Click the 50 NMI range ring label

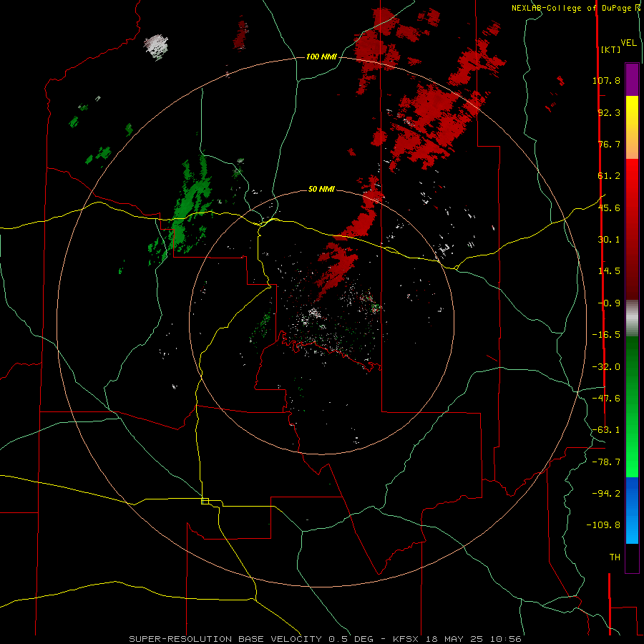(321, 189)
